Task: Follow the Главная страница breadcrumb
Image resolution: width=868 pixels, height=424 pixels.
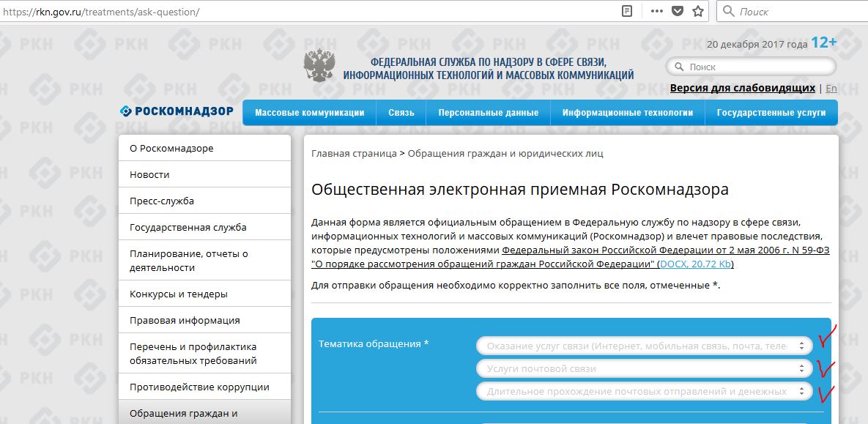Action: pos(355,153)
